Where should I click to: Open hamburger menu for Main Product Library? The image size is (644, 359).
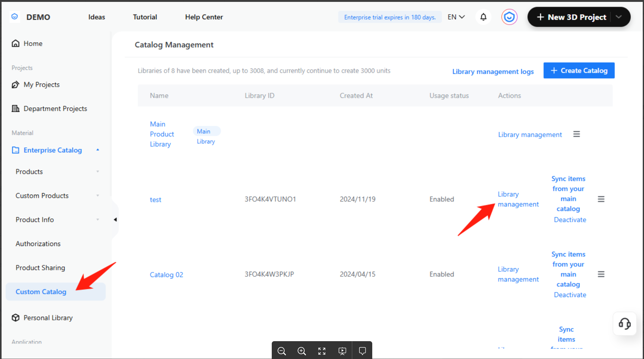576,134
